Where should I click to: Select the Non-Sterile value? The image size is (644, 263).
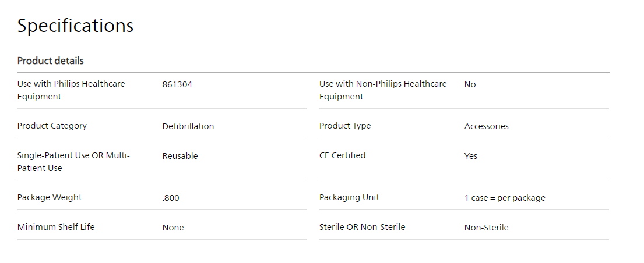click(x=486, y=228)
